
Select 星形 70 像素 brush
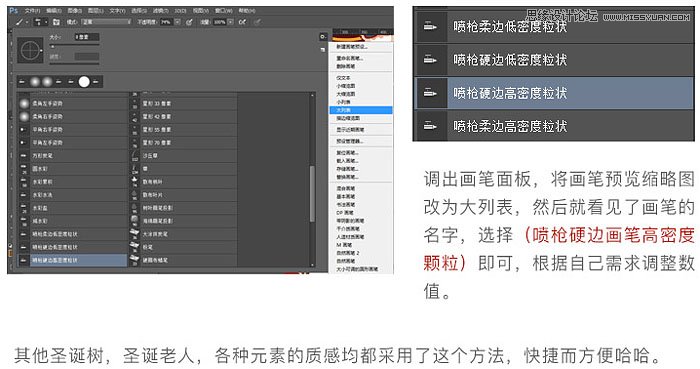coord(183,143)
